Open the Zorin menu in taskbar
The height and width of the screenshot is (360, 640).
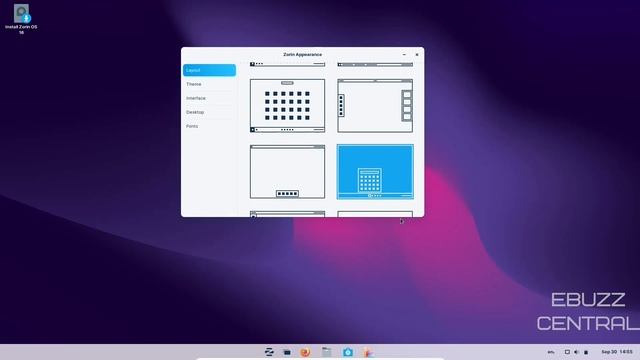269,352
